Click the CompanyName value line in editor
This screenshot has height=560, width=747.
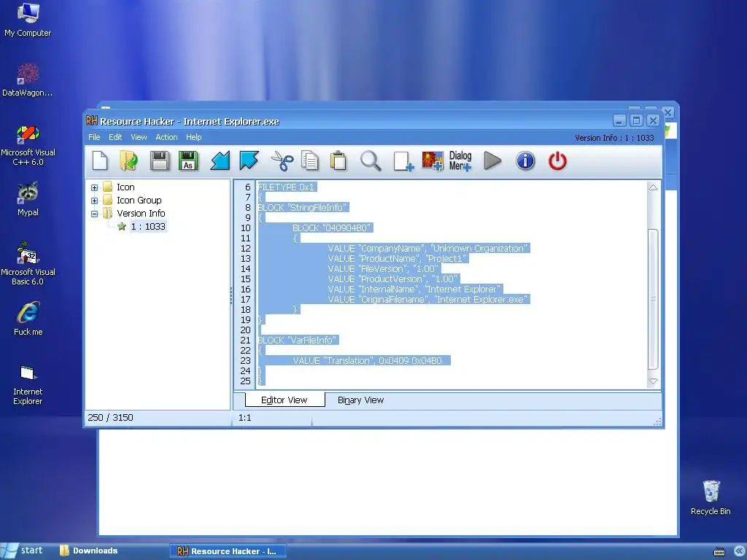pos(427,249)
